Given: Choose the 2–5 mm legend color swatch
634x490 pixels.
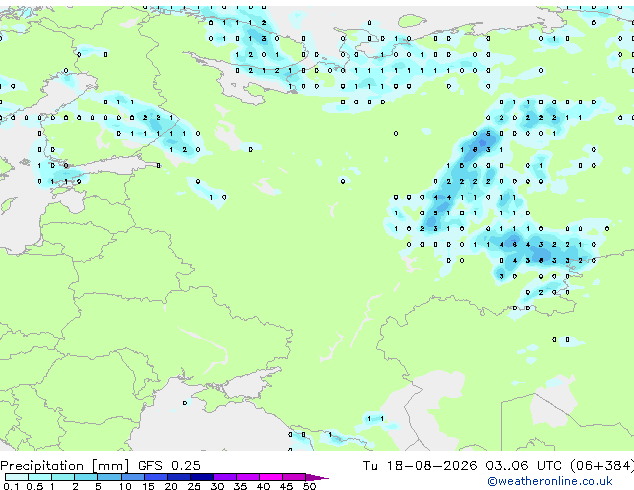Looking at the screenshot, I should pos(86,477).
